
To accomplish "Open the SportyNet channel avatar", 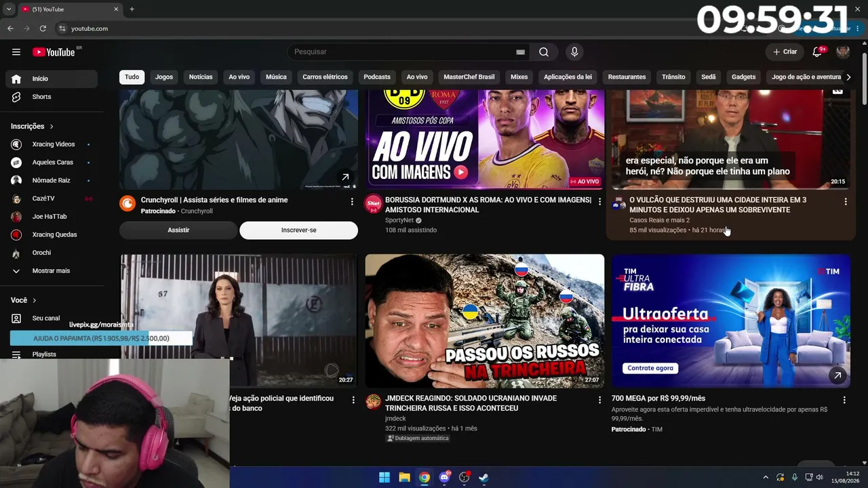I will 373,203.
